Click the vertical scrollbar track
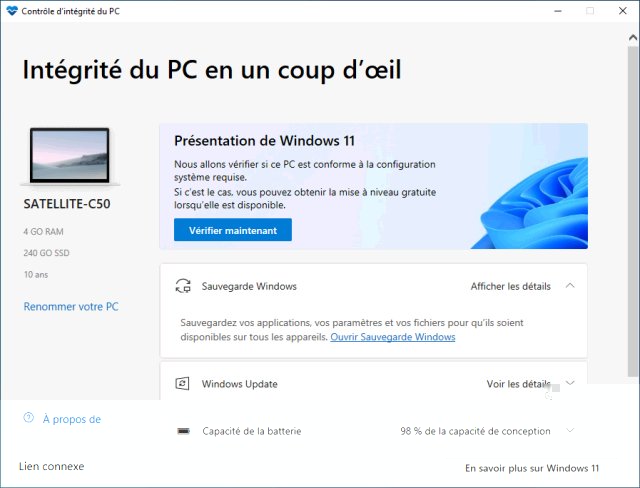640x488 pixels. (633, 212)
